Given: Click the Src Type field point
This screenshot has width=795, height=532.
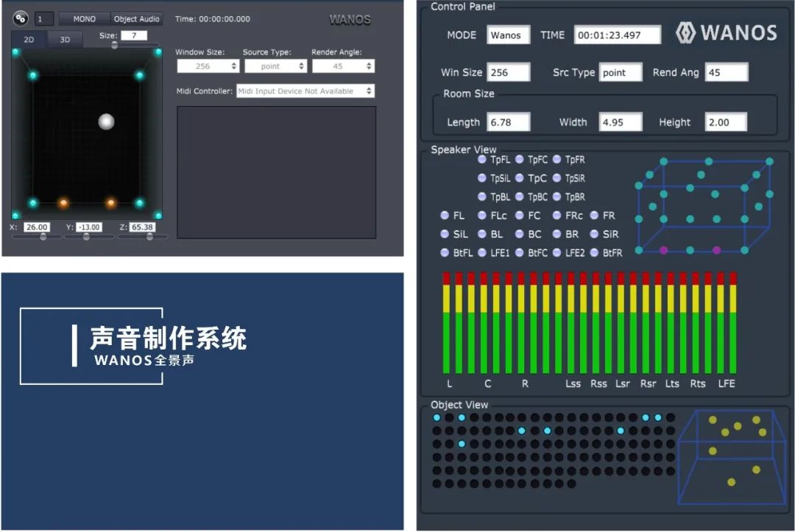Looking at the screenshot, I should 621,72.
